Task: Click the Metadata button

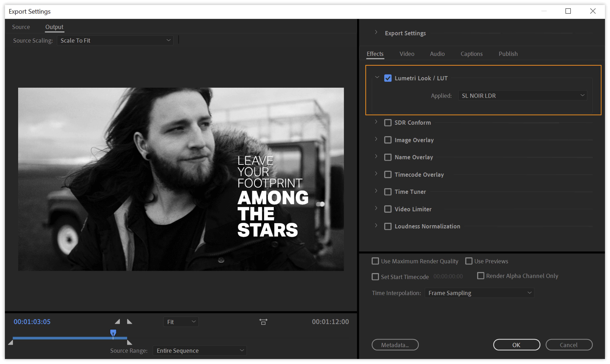Action: pyautogui.click(x=395, y=345)
